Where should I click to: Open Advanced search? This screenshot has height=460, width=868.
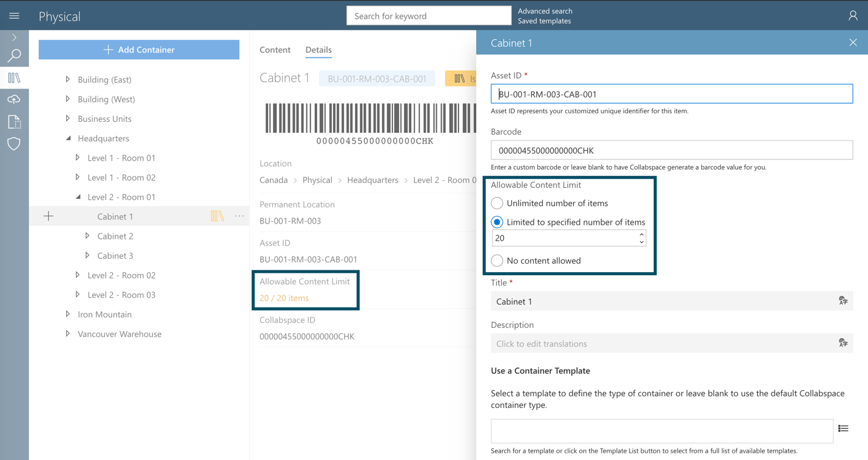[544, 11]
